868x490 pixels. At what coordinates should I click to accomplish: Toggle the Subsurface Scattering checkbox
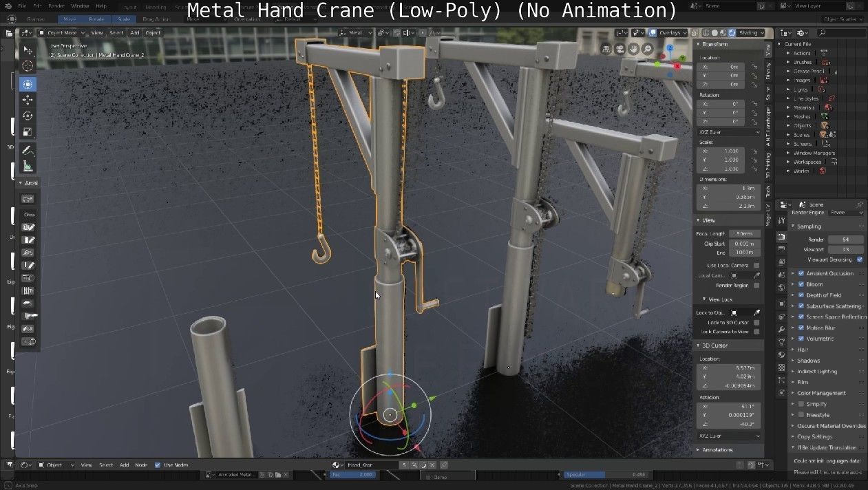[x=801, y=306]
